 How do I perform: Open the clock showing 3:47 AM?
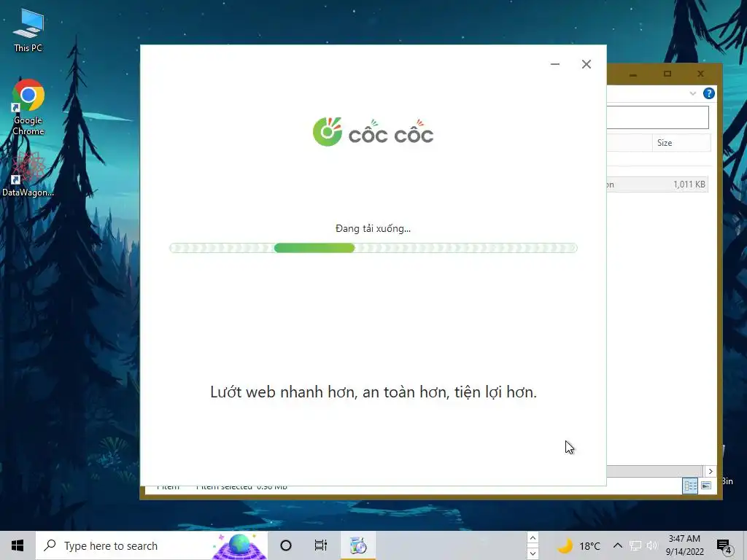click(x=684, y=545)
